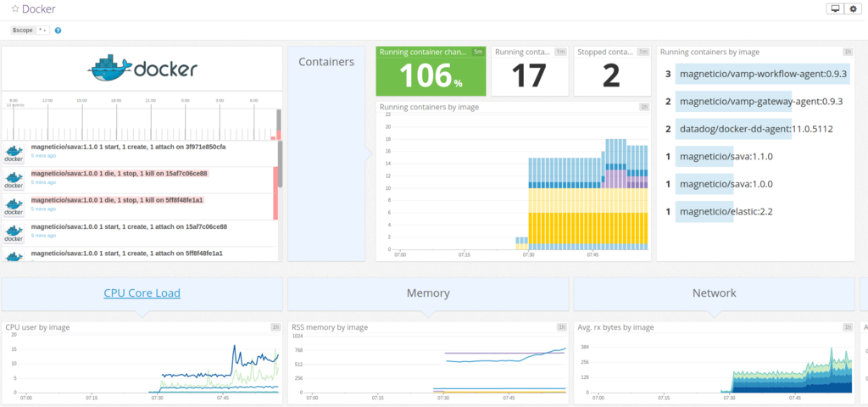Open TV fullscreen mode monitor icon
Image resolution: width=868 pixels, height=407 pixels.
835,8
